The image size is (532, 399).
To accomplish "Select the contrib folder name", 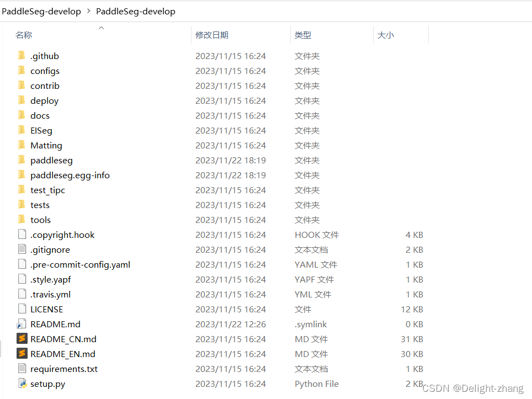I will tap(45, 86).
